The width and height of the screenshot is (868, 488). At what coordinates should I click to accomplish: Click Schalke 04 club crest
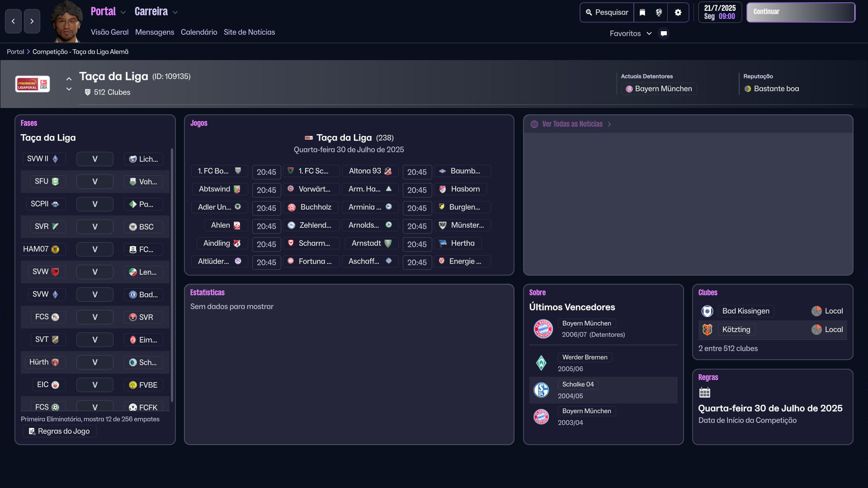[541, 390]
